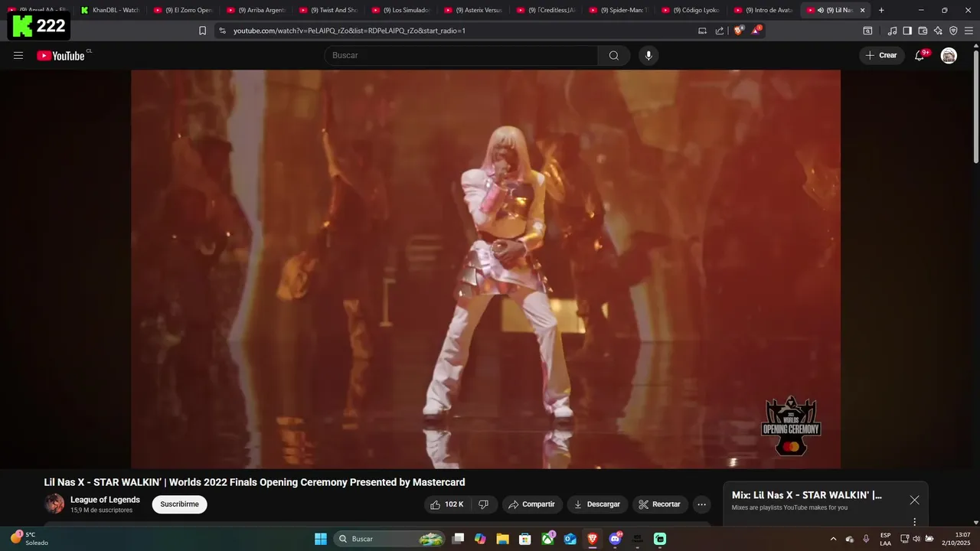The image size is (980, 551).
Task: Open Brave Wallet icon
Action: [923, 31]
